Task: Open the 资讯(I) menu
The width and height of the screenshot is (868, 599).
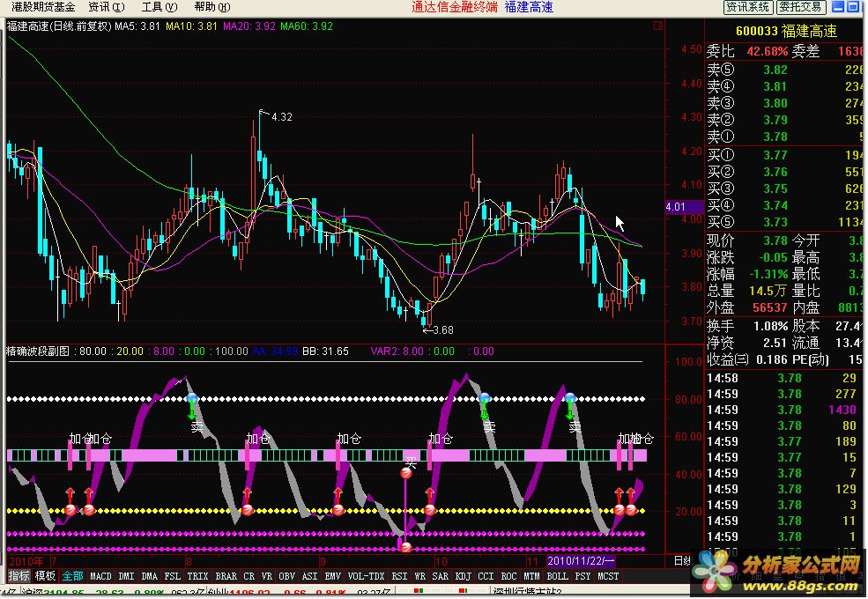Action: click(107, 7)
